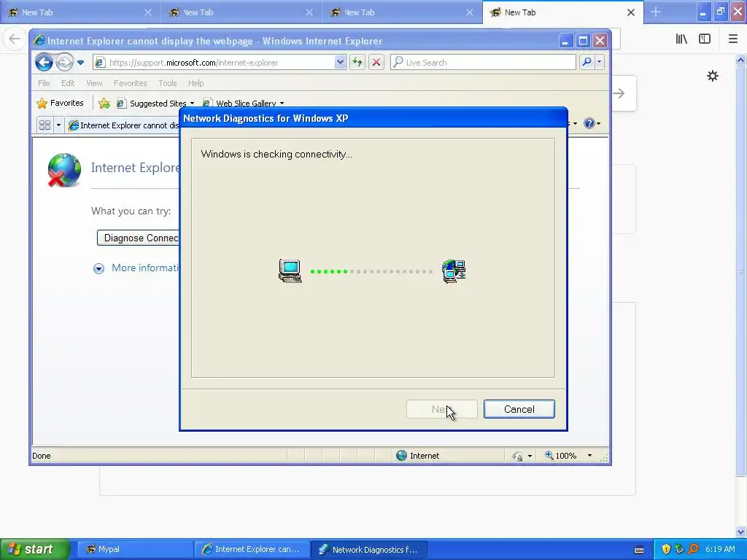Click the error page globe with red X icon

pyautogui.click(x=64, y=170)
